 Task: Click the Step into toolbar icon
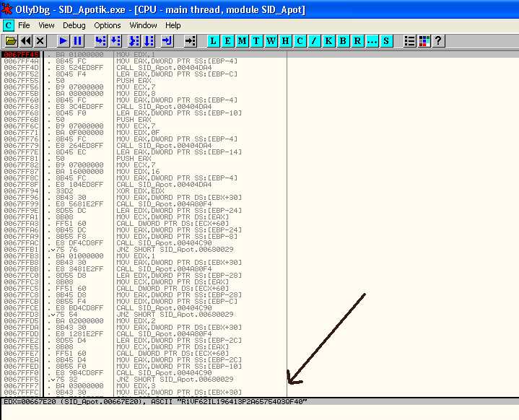[100, 41]
